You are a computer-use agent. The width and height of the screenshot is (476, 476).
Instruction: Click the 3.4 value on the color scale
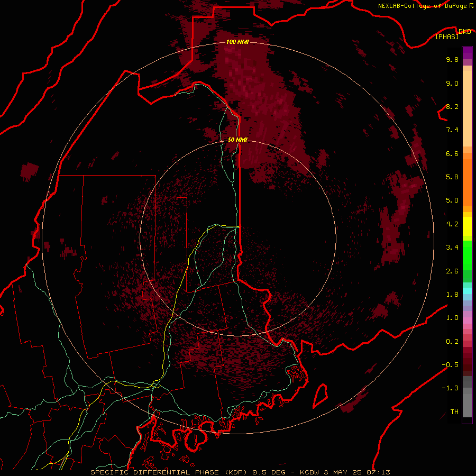tap(452, 248)
